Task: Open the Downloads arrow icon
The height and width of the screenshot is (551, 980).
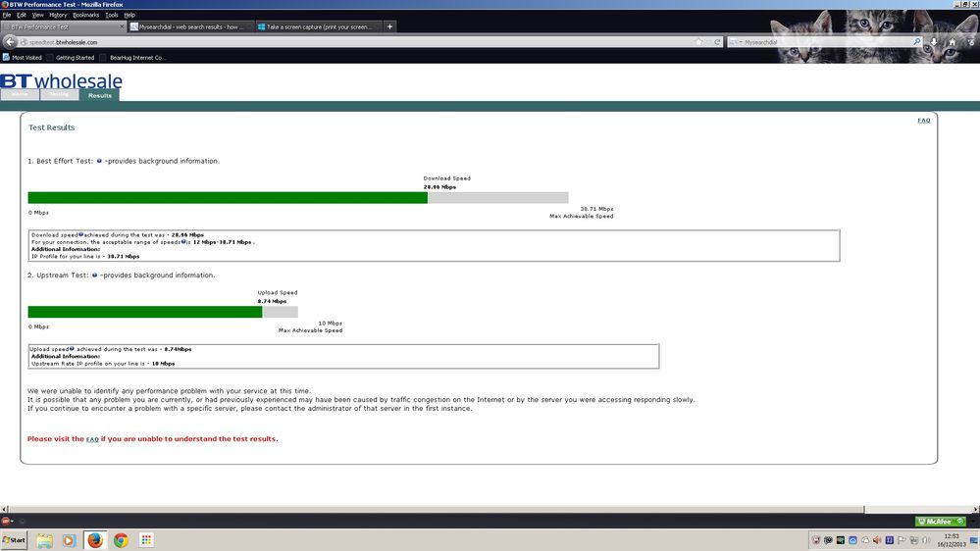Action: pos(934,42)
